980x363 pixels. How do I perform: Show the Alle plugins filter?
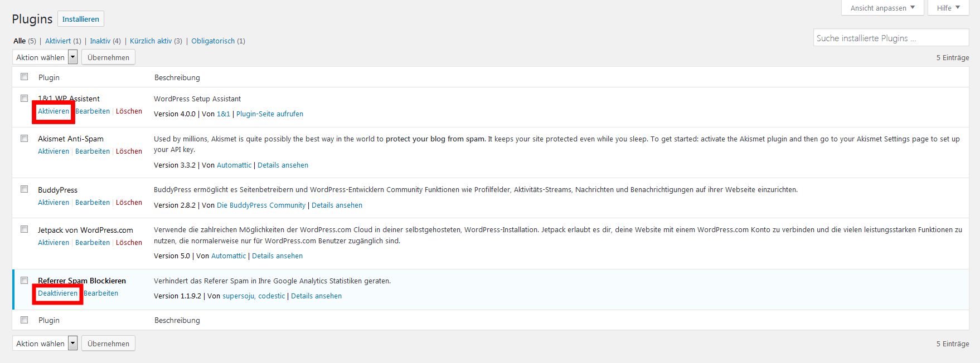tap(20, 41)
